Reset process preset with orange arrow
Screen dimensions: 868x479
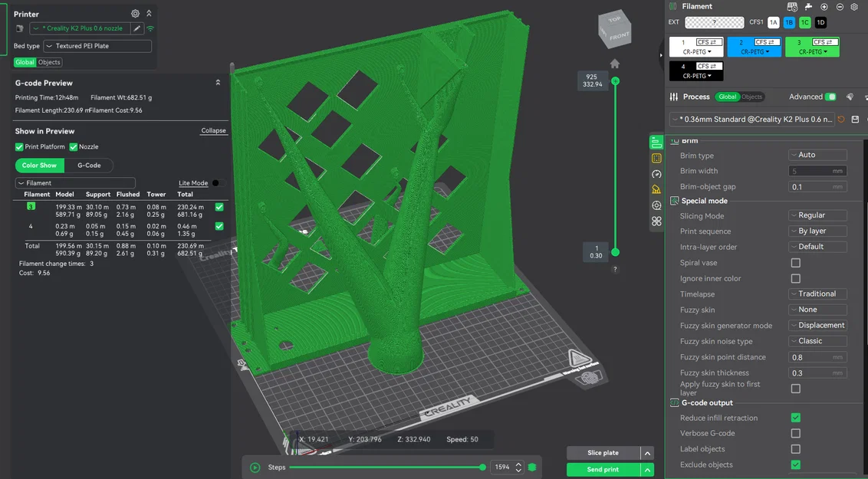(841, 120)
